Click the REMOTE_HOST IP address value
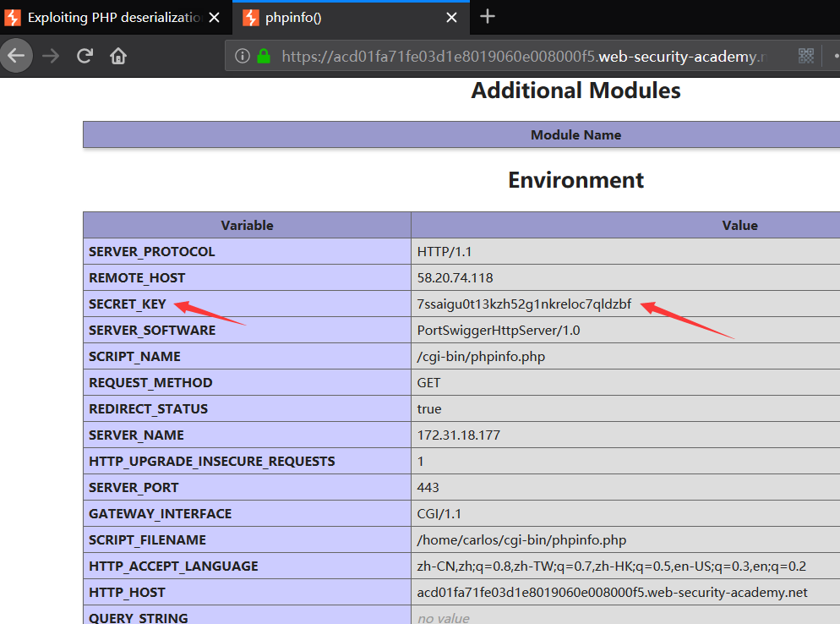Image resolution: width=840 pixels, height=624 pixels. tap(455, 277)
